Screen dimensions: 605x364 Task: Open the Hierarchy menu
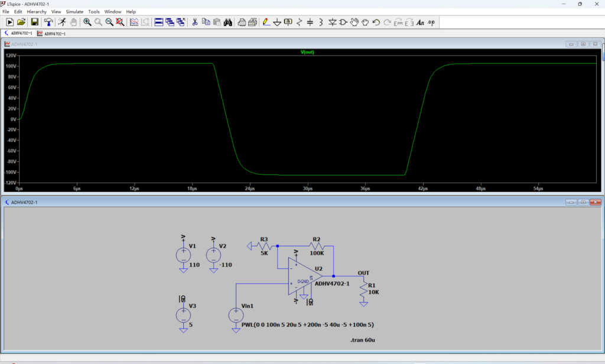[37, 12]
